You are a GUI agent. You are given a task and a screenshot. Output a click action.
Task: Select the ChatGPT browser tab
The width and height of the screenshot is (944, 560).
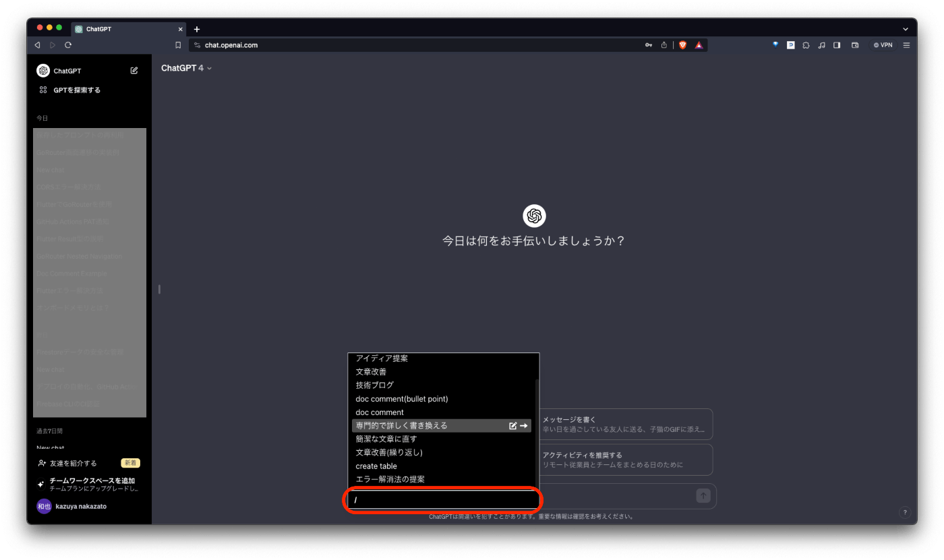click(129, 29)
